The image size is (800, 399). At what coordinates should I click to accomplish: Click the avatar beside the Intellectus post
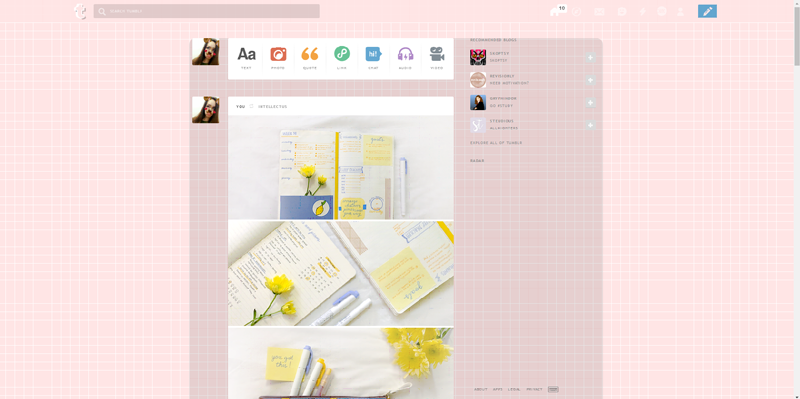point(206,110)
